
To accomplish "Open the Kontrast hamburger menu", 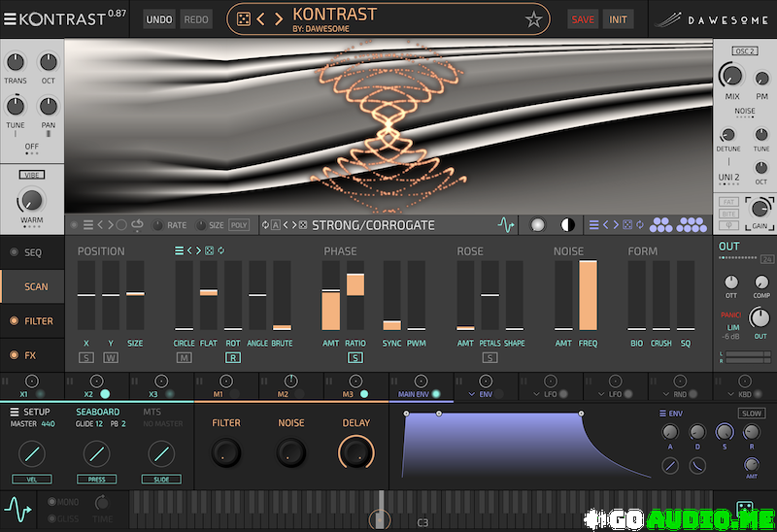I will 10,18.
